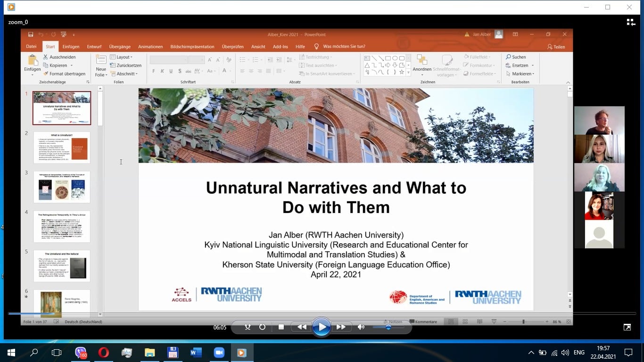Click Format übertragen brush button

pyautogui.click(x=64, y=74)
